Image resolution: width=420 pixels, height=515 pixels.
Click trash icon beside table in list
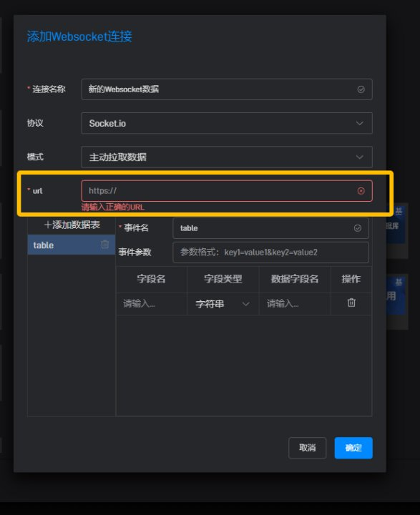(x=105, y=245)
